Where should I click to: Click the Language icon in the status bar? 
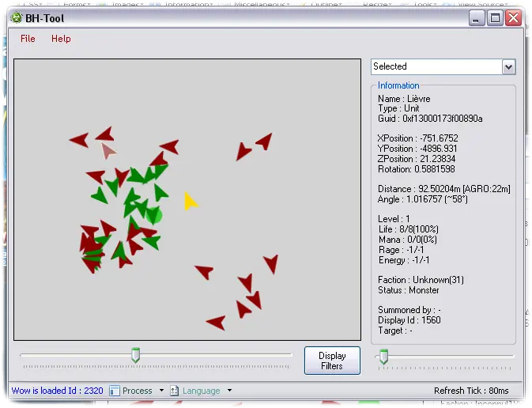175,391
